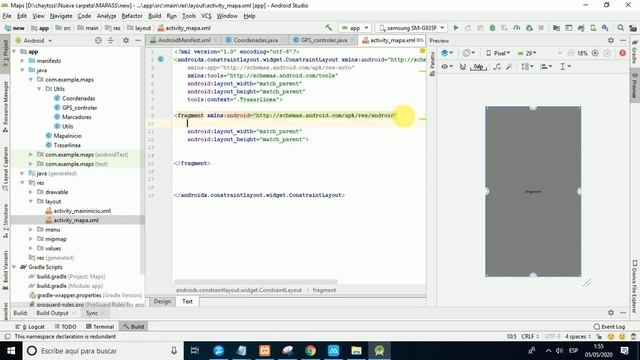Collapse the Gradle Scripts node
Viewport: 640px width, 360px height.
[14, 267]
